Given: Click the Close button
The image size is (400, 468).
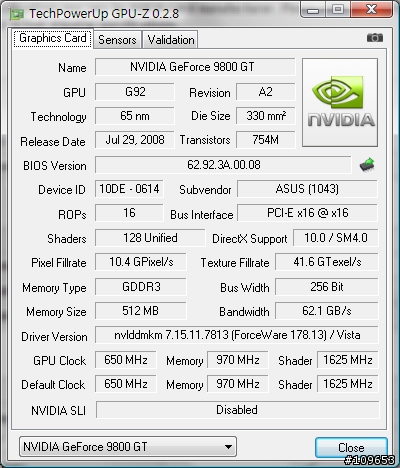Looking at the screenshot, I should coord(351,447).
